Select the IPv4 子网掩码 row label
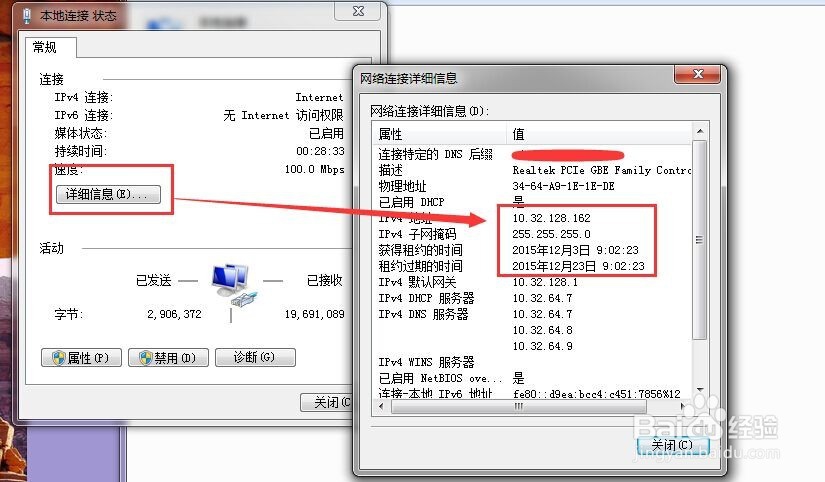The height and width of the screenshot is (482, 825). [x=417, y=234]
